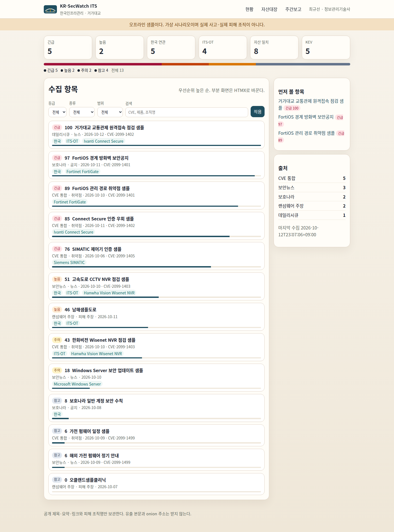Open the 주간보고 nav item
Screen dimensions: 394x532
pyautogui.click(x=293, y=9)
